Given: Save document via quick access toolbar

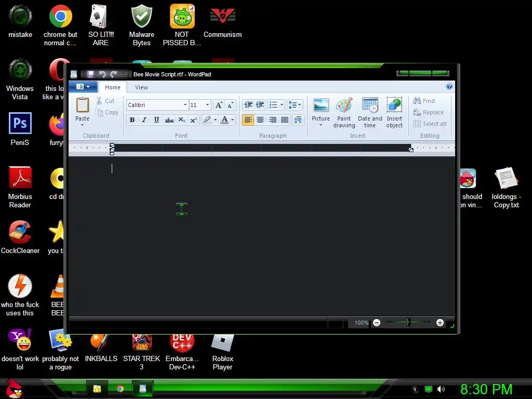Looking at the screenshot, I should click(90, 74).
